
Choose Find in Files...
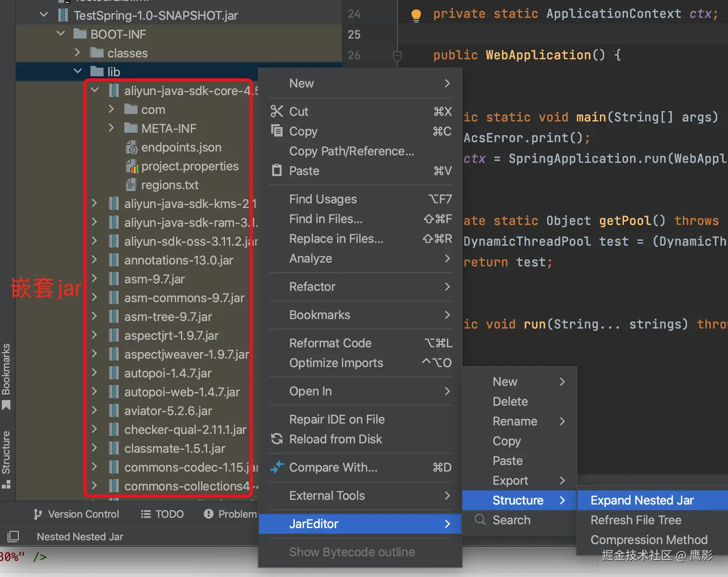point(360,219)
